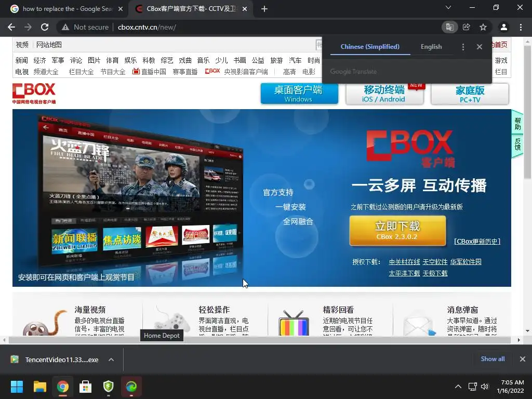This screenshot has width=532, height=399.
Task: Close the downloads bar
Action: pyautogui.click(x=523, y=359)
